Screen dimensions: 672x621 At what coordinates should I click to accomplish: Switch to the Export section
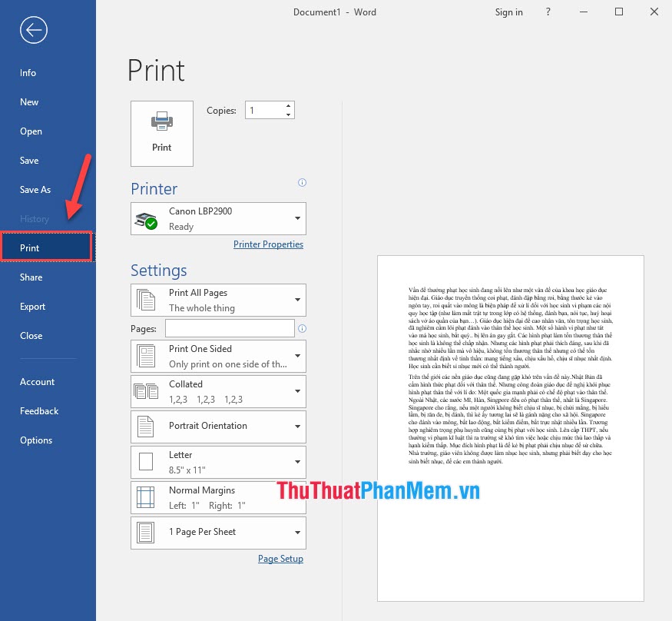[32, 306]
